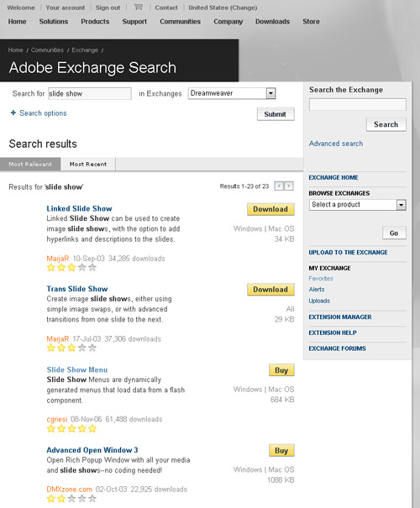Screen dimensions: 420x508
Task: Open author cgriesi profile
Action: (57, 419)
